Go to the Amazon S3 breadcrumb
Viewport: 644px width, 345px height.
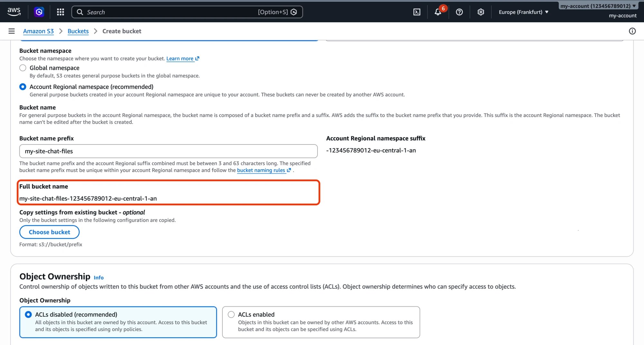tap(38, 31)
